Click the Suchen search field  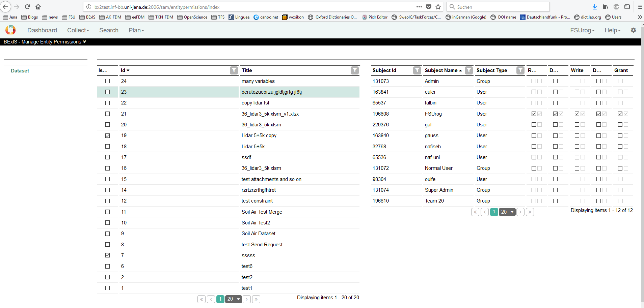pyautogui.click(x=498, y=7)
